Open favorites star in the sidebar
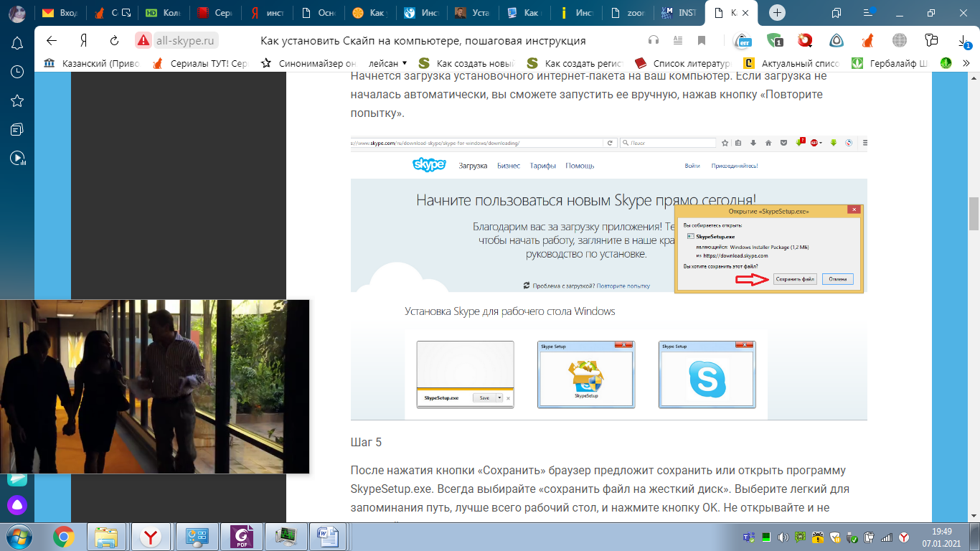 (17, 100)
